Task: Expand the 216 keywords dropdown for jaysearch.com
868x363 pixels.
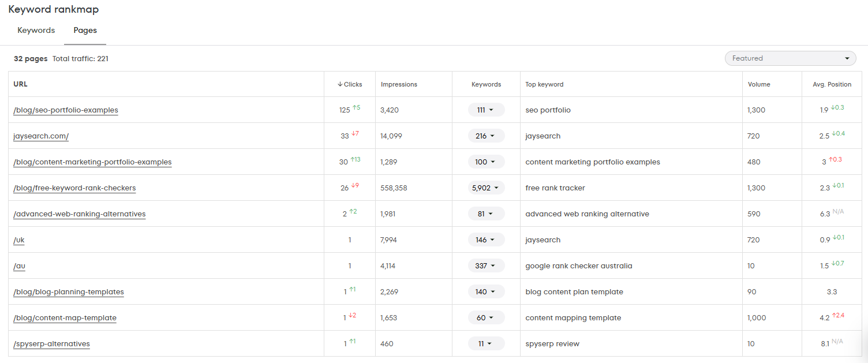Action: (487, 135)
